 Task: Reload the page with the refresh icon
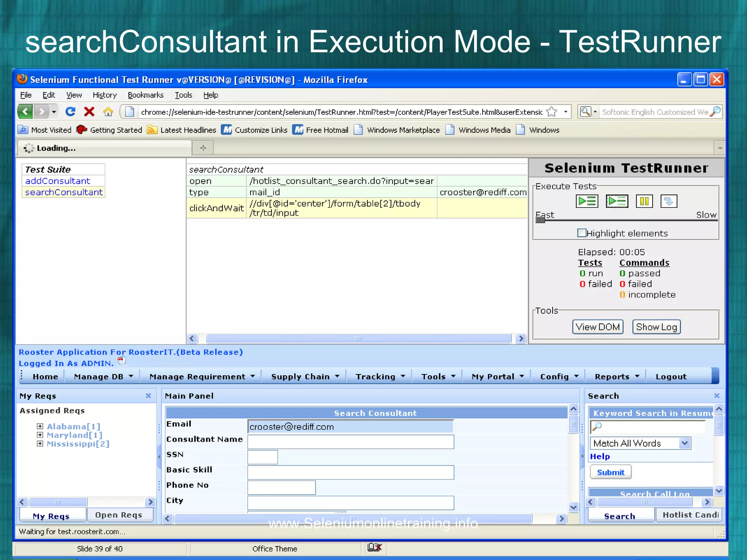tap(70, 112)
